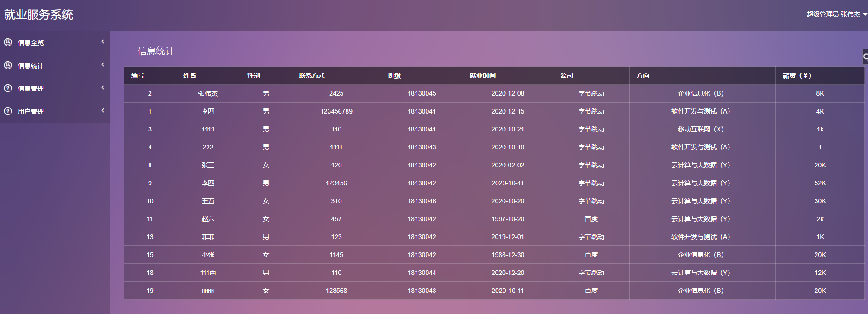
Task: Expand the 信息管理 chevron
Action: (103, 87)
